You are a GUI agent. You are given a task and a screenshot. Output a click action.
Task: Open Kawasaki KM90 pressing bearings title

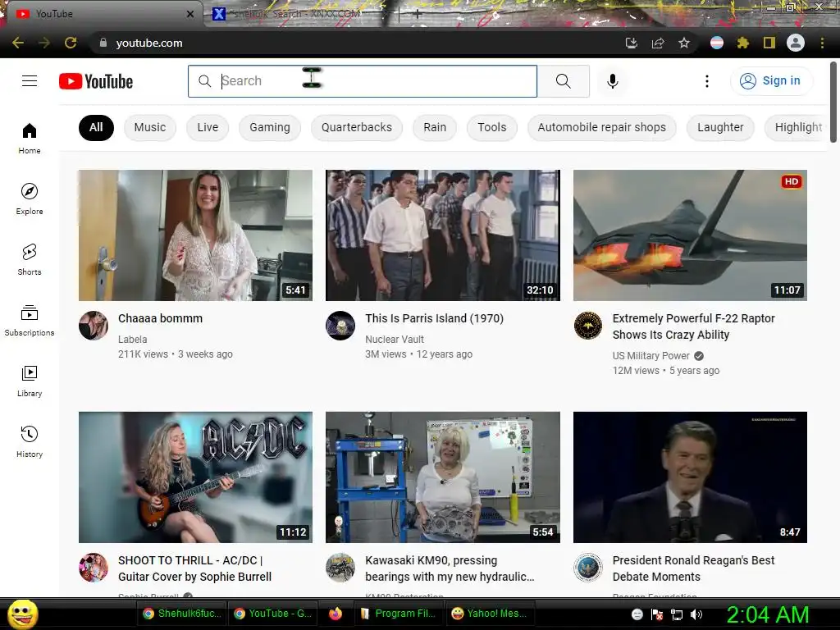pyautogui.click(x=450, y=568)
